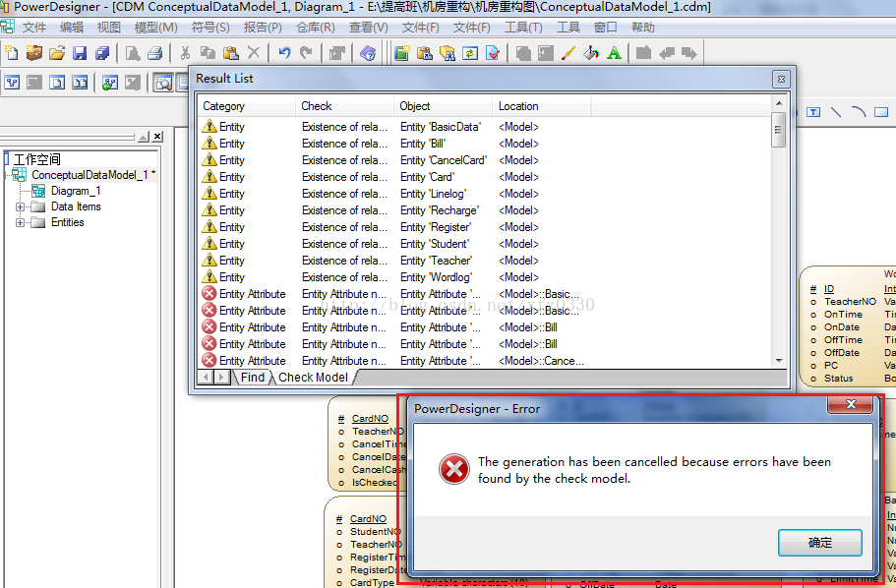Expand the Entities folder

pos(20,223)
